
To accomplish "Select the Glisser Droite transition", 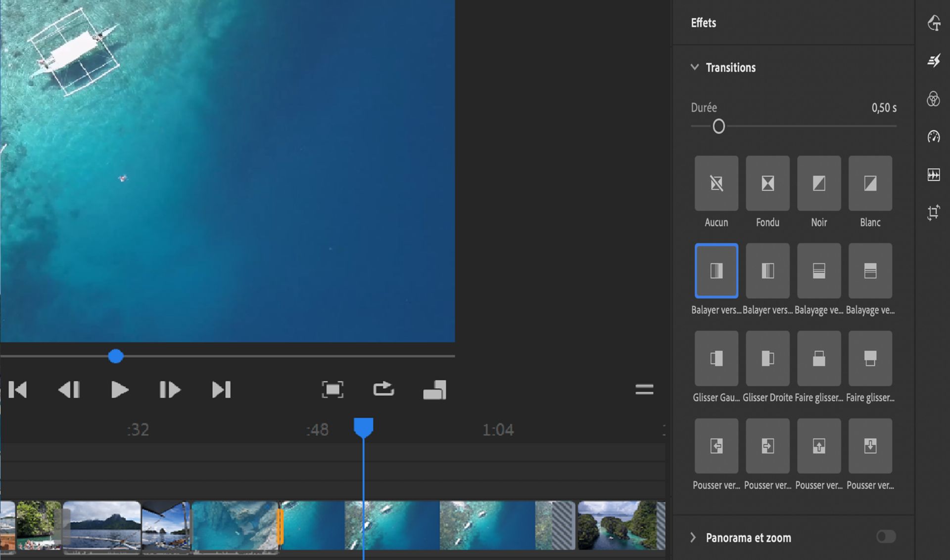I will pos(767,359).
